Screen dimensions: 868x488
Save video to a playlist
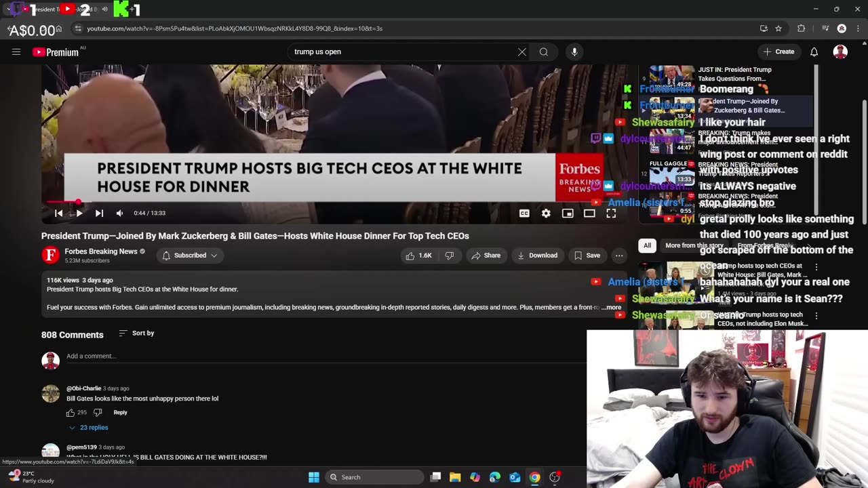pos(587,256)
